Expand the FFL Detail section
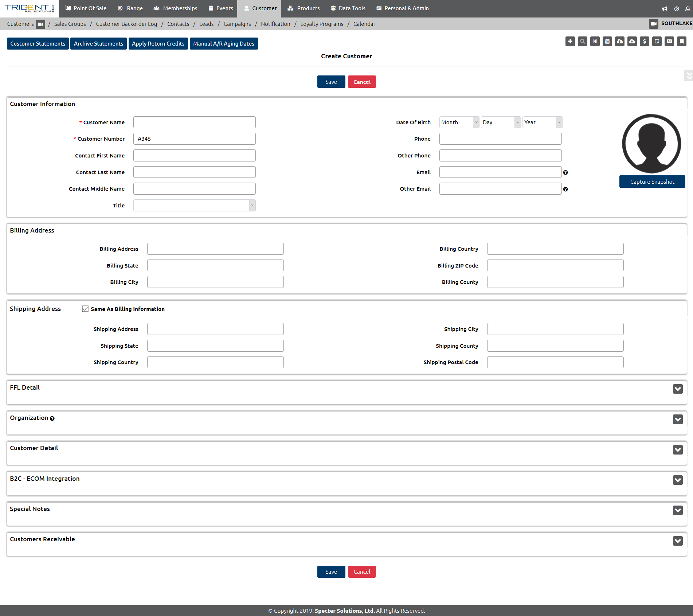693x616 pixels. click(678, 389)
